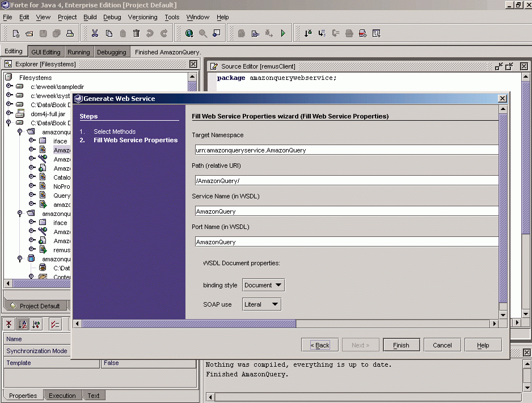Click the down-arrow-with-bug debugger icon
This screenshot has height=403, width=532.
click(308, 33)
